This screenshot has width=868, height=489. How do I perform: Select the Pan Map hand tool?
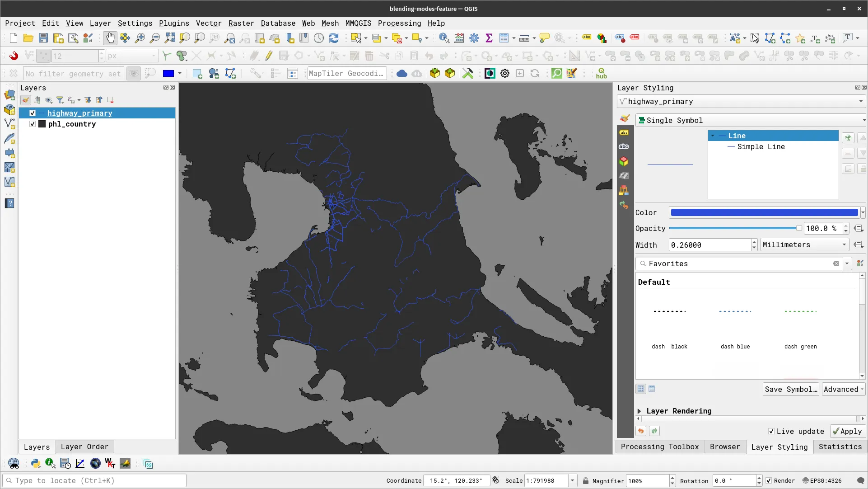[110, 38]
